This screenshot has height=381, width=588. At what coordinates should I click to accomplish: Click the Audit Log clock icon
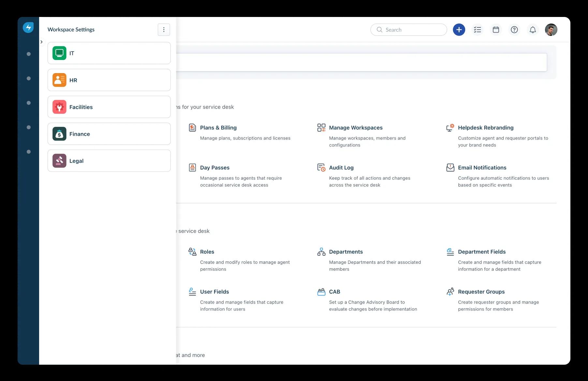(x=321, y=168)
